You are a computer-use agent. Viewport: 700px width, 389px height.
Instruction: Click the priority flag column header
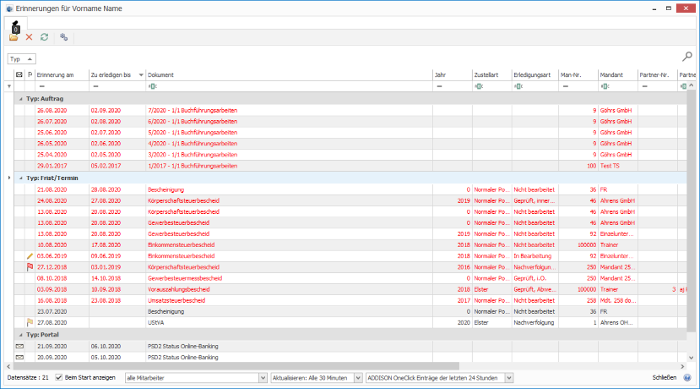pos(30,75)
